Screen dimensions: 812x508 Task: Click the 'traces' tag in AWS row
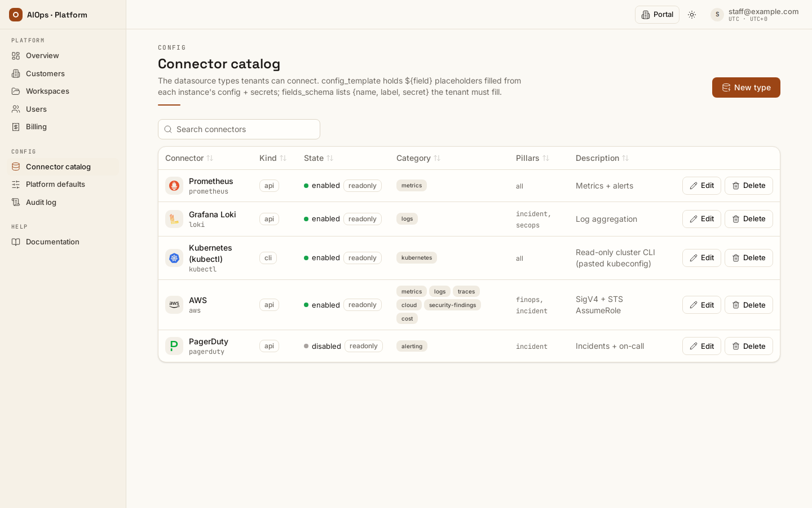(466, 291)
